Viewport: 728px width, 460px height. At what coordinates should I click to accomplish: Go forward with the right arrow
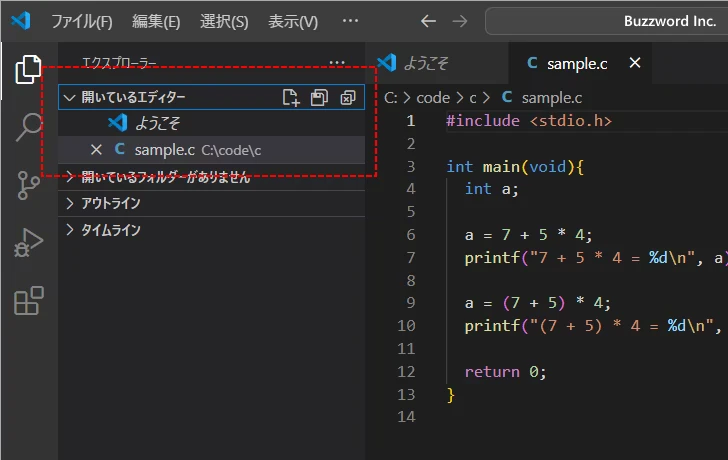(x=460, y=21)
